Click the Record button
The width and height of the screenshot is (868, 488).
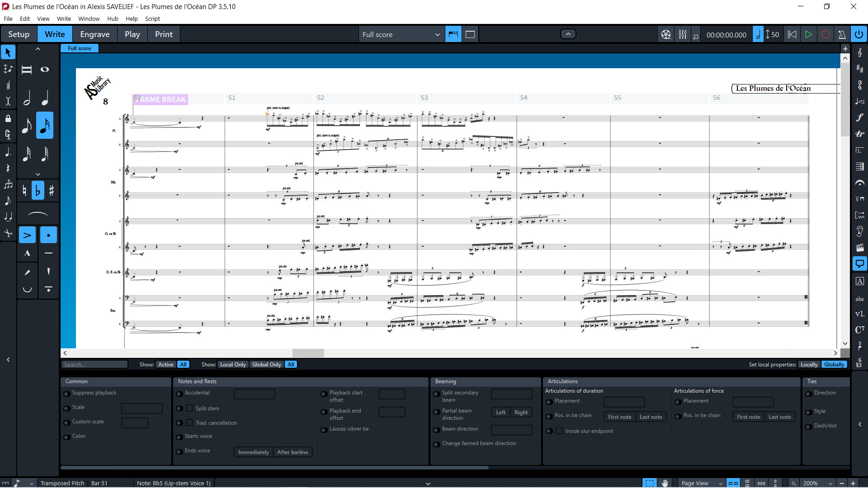coord(825,34)
